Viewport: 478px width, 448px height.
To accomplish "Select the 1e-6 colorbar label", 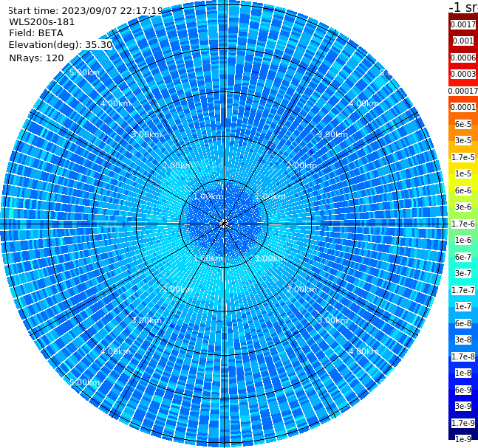I will (x=463, y=240).
